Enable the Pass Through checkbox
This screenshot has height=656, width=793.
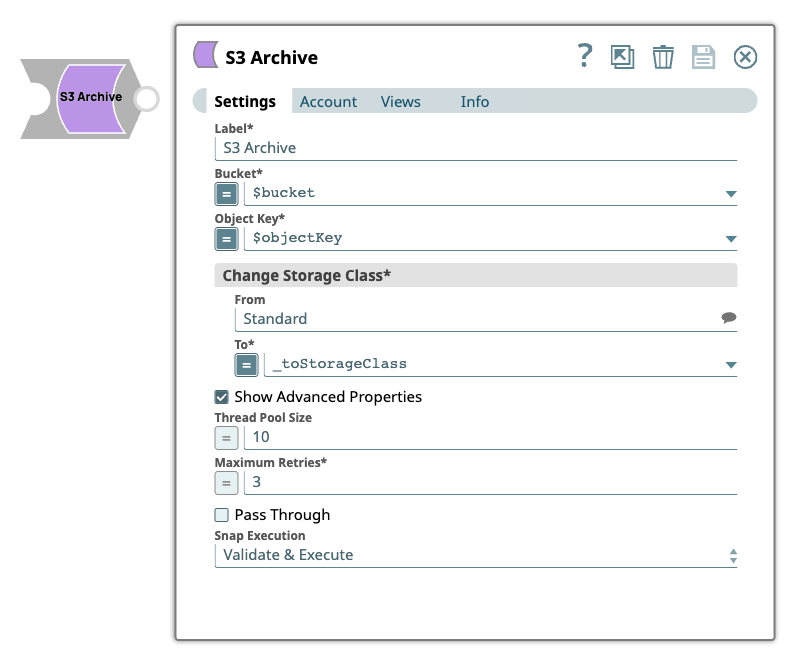pos(222,515)
